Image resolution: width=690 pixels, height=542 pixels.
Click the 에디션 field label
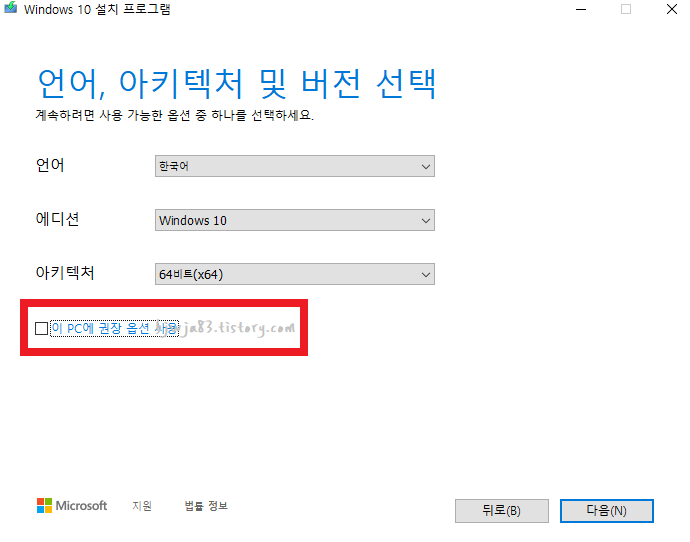tap(57, 219)
